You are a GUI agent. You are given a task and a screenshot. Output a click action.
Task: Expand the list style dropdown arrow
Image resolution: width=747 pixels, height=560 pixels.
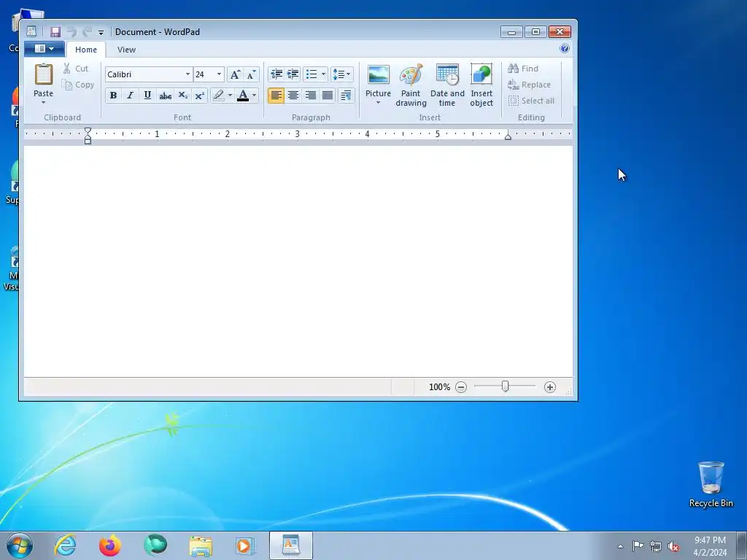(x=323, y=74)
